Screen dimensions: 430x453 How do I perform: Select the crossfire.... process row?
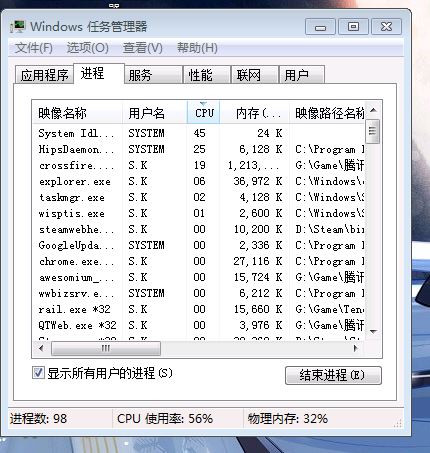coord(198,165)
